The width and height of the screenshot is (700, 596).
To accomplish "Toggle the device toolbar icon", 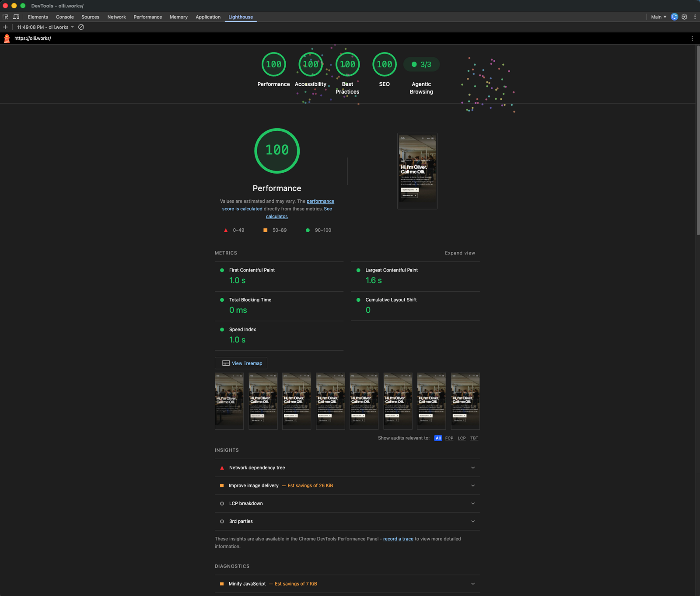I will 16,17.
